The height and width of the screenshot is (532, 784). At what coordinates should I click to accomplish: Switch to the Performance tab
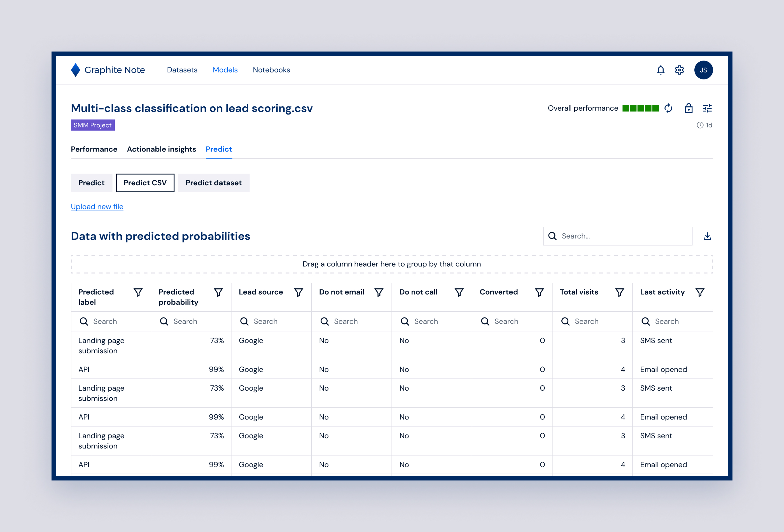94,149
